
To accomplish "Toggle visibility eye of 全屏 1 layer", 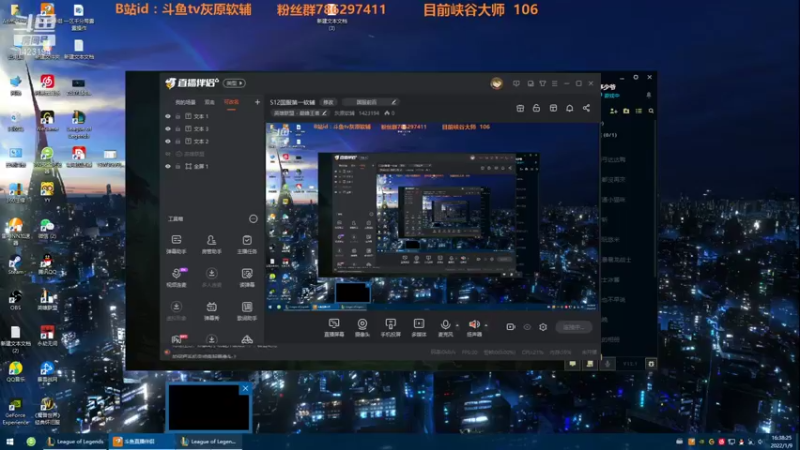I will click(x=168, y=166).
